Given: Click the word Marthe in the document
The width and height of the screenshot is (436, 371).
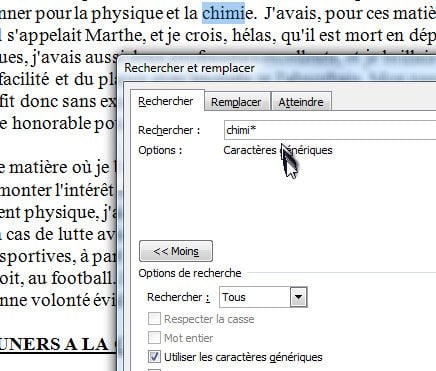Looking at the screenshot, I should point(115,35).
